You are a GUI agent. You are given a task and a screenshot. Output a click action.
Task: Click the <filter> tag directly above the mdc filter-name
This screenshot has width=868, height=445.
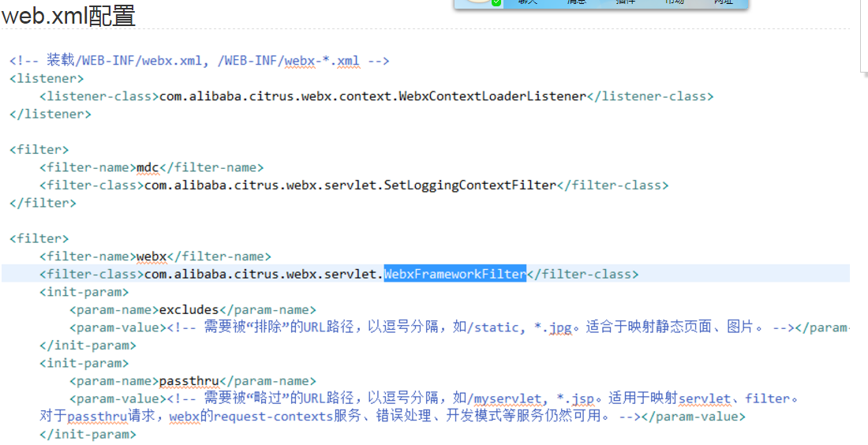(x=39, y=149)
